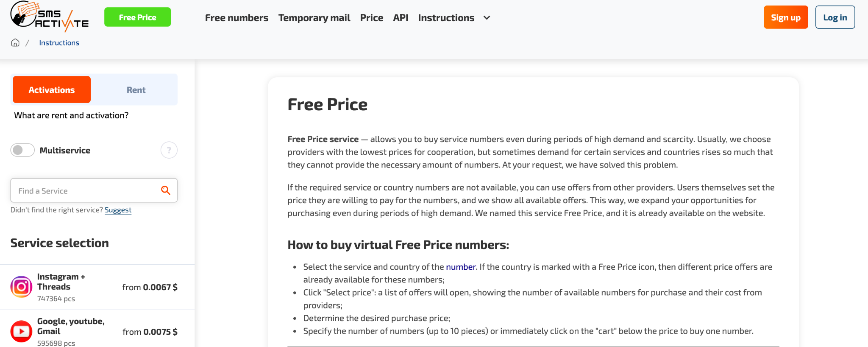Focus the Find a Service field
The image size is (868, 347).
[x=85, y=190]
